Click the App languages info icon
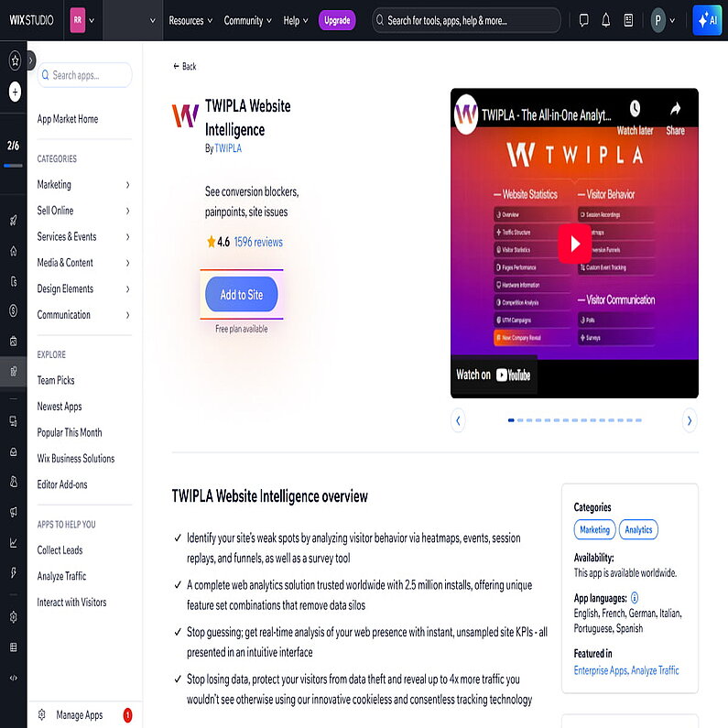The width and height of the screenshot is (728, 728). coord(635,597)
